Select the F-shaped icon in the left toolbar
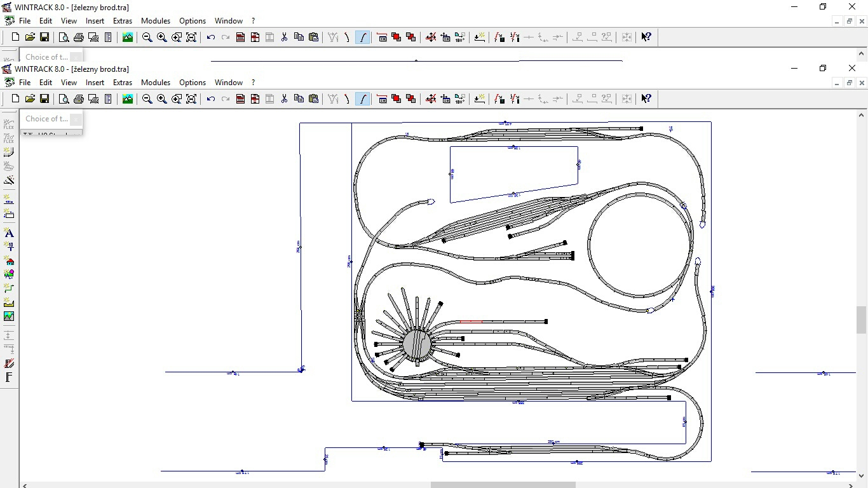This screenshot has height=488, width=868. [9, 377]
